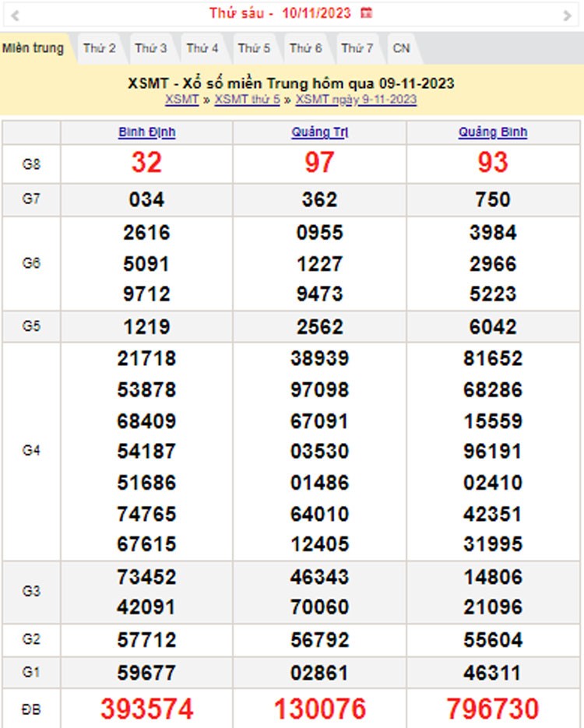Screen dimensions: 584x728
Task: Select the CN tab
Action: coord(401,48)
